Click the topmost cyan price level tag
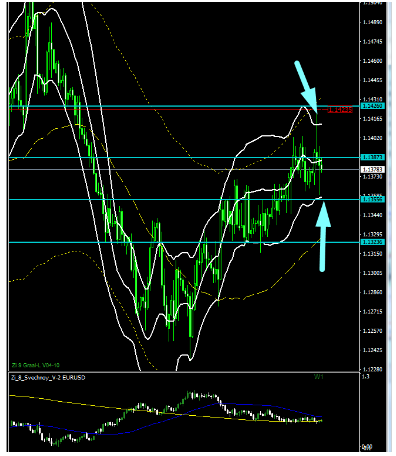The image size is (396, 456). click(373, 106)
